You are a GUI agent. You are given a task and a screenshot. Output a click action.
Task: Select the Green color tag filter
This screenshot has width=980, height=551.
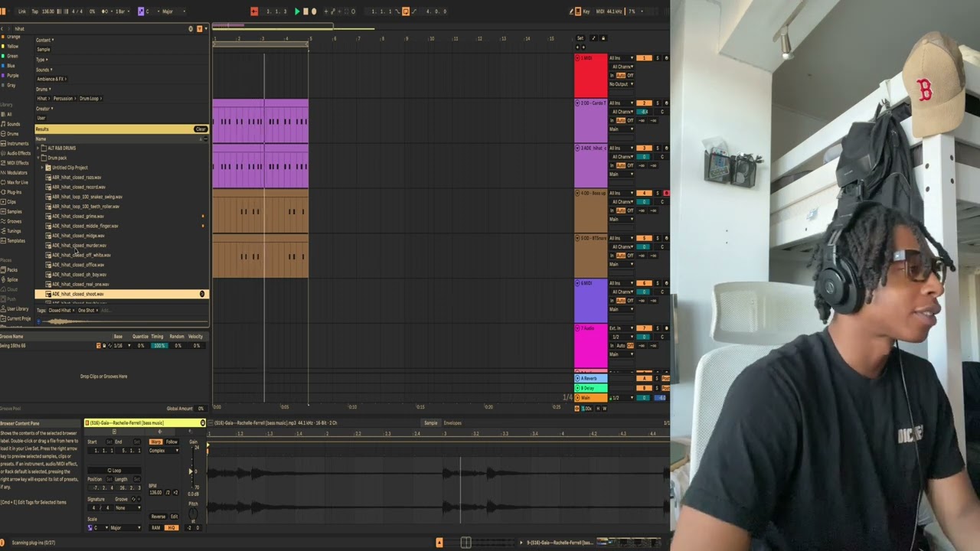[11, 56]
